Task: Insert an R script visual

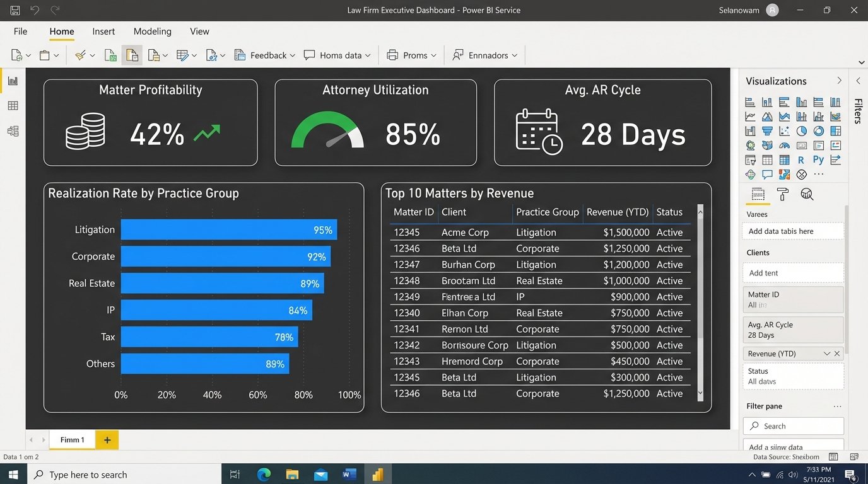Action: [801, 159]
